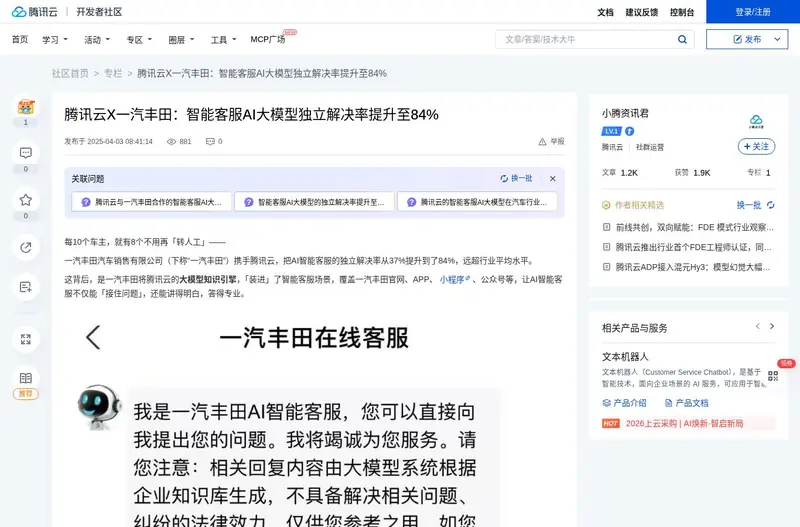Click the LV.1 level badge

pos(611,131)
